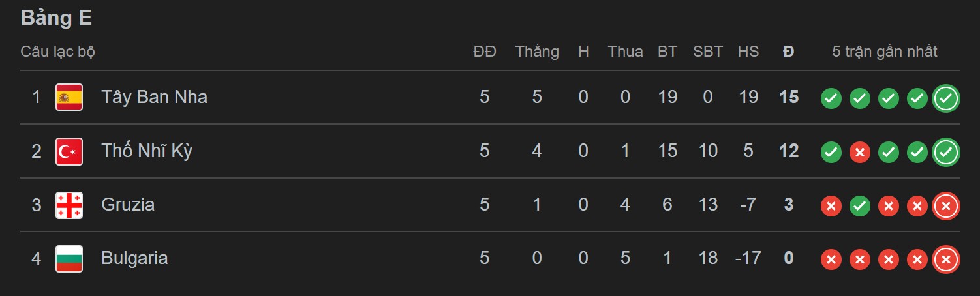Open the Thổ Nhĩ Kỳ team link
Screen dimensions: 980x296
[147, 151]
